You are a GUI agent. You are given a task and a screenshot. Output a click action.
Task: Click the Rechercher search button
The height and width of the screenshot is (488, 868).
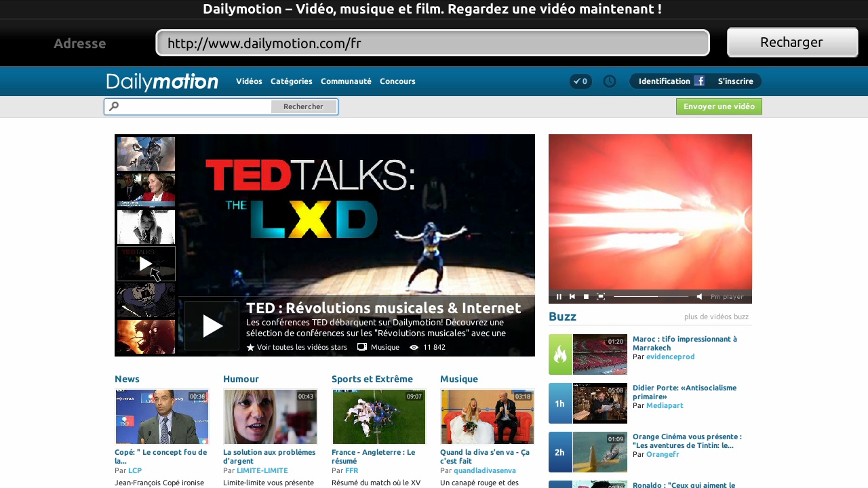(303, 106)
